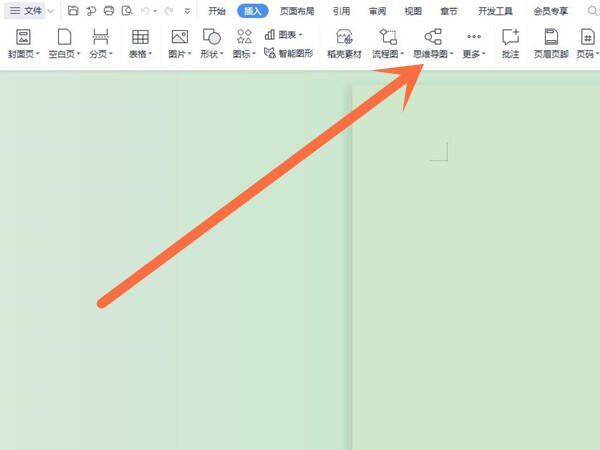Open the 引用 tab
600x450 pixels.
tap(341, 11)
